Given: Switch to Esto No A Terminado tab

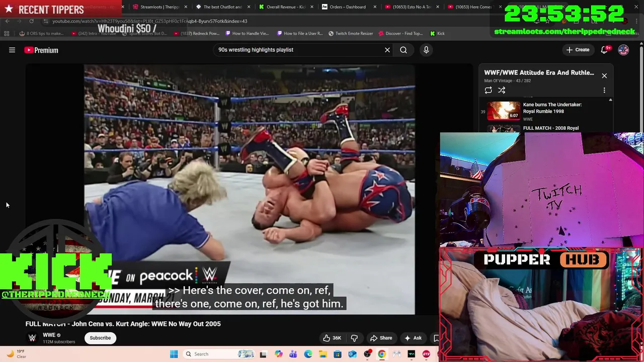Looking at the screenshot, I should tap(411, 7).
